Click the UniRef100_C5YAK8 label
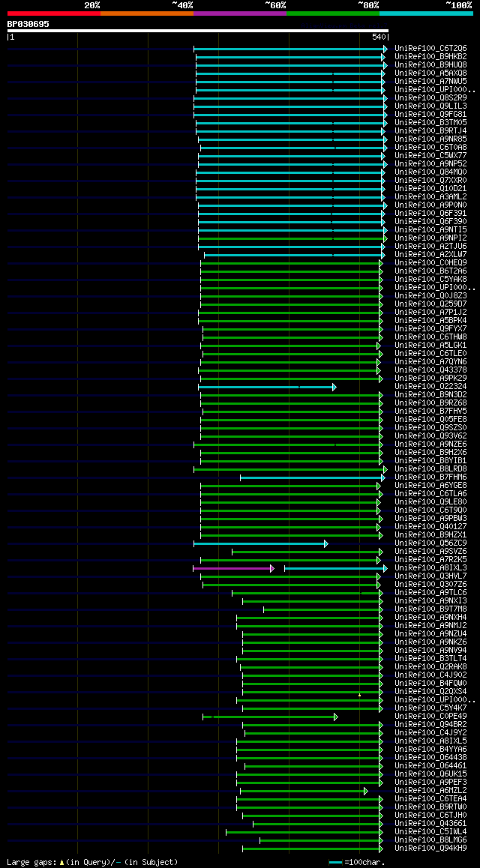 tap(430, 279)
